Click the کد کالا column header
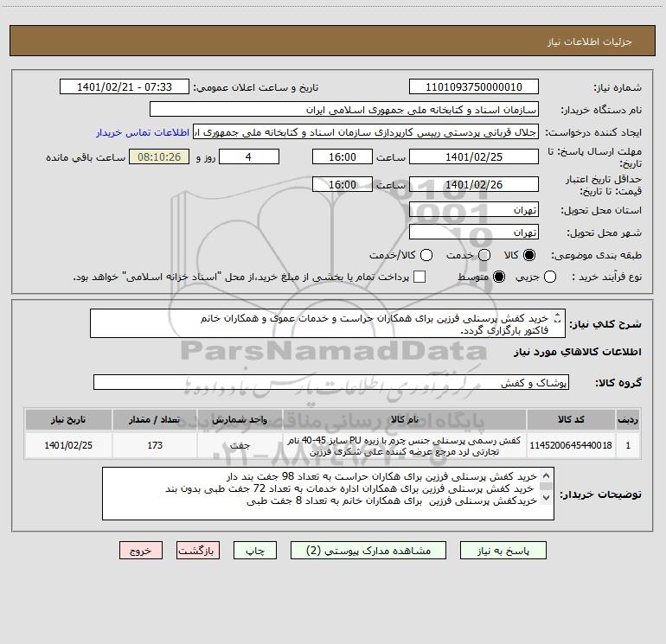This screenshot has height=644, width=666. coord(571,419)
